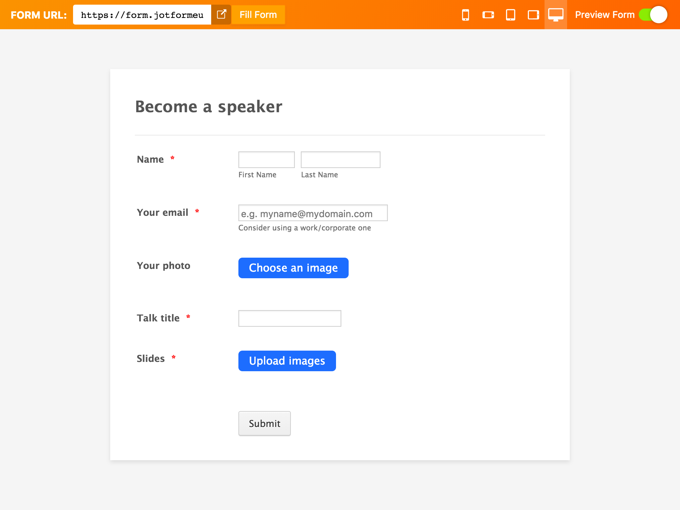Focus the Last Name field

click(340, 160)
